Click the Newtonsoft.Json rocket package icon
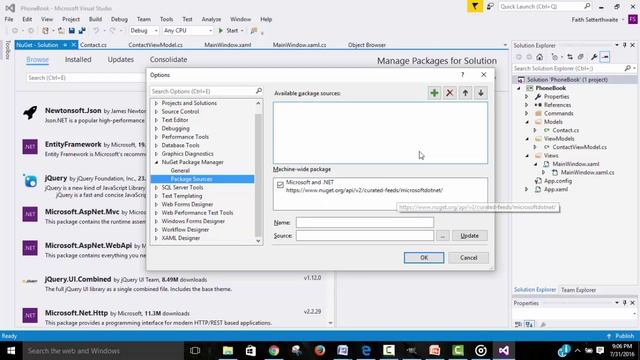 pos(30,113)
